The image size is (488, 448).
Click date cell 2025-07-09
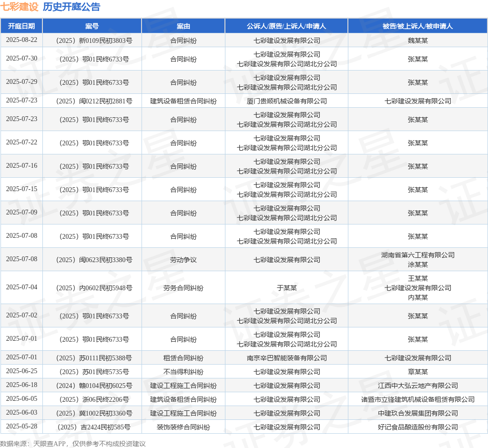click(x=21, y=213)
